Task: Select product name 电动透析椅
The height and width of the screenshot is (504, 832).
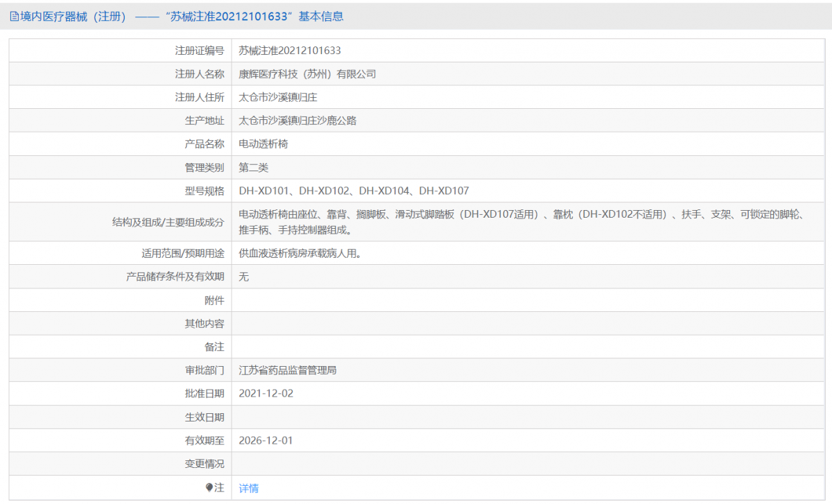Action: (x=263, y=144)
